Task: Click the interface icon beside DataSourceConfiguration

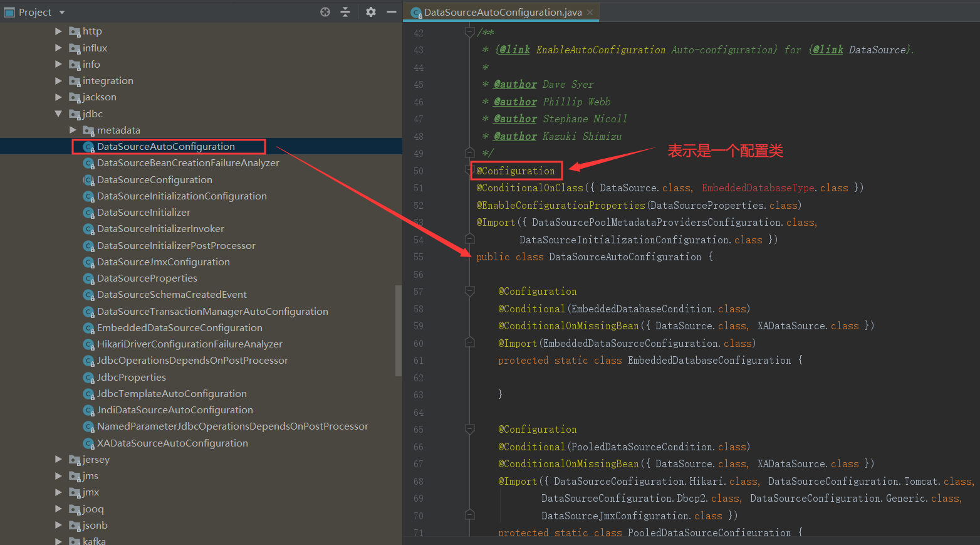Action: click(88, 179)
